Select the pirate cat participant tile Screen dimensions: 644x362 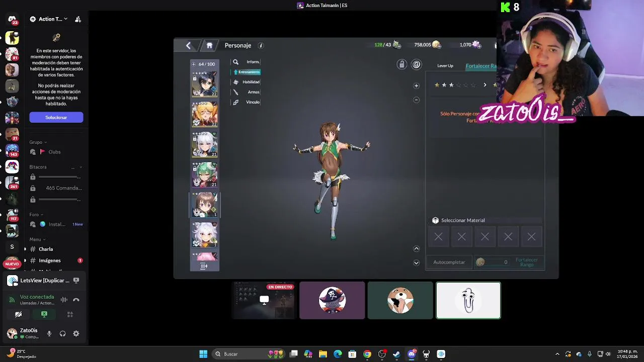[332, 300]
